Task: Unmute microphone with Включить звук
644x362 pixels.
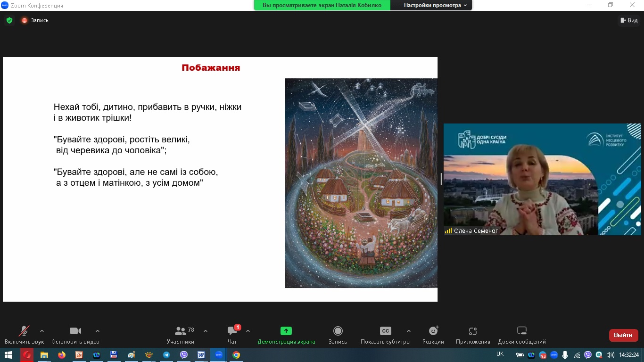Action: [x=24, y=331]
